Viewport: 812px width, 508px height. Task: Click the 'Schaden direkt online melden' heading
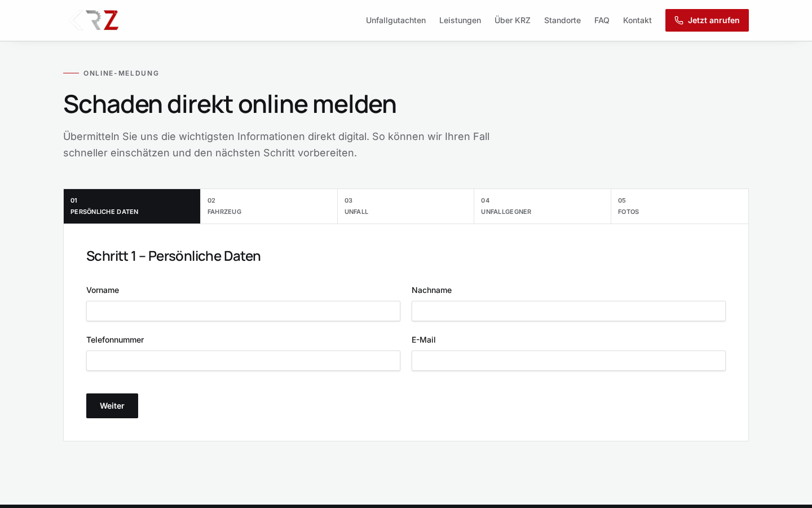click(x=230, y=104)
